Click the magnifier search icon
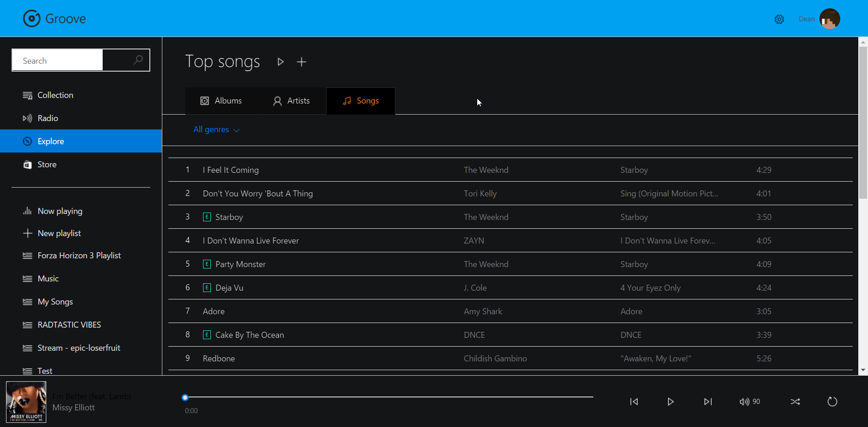The width and height of the screenshot is (868, 427). click(x=138, y=60)
